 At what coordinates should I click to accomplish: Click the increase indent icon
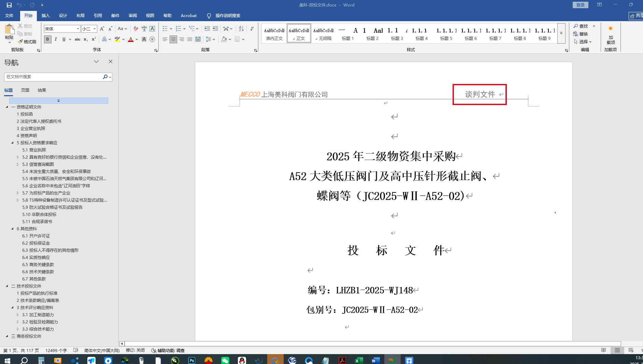pos(215,29)
